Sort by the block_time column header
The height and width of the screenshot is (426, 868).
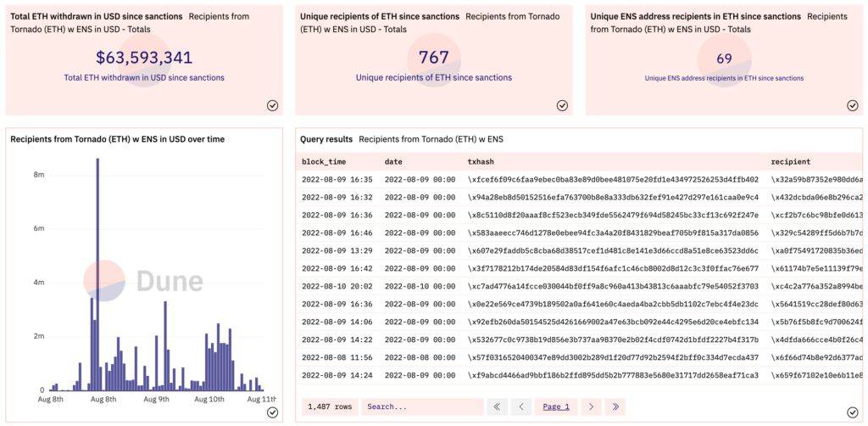click(x=326, y=161)
